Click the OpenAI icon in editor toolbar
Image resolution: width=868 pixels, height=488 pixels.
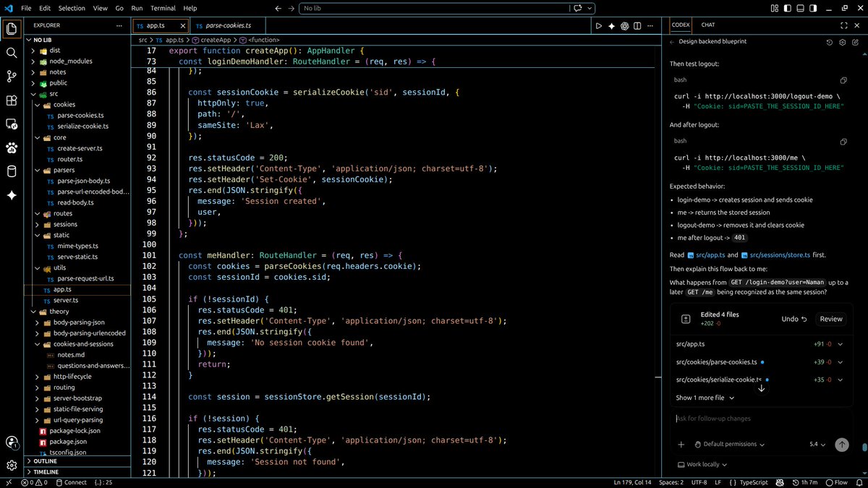pyautogui.click(x=625, y=26)
